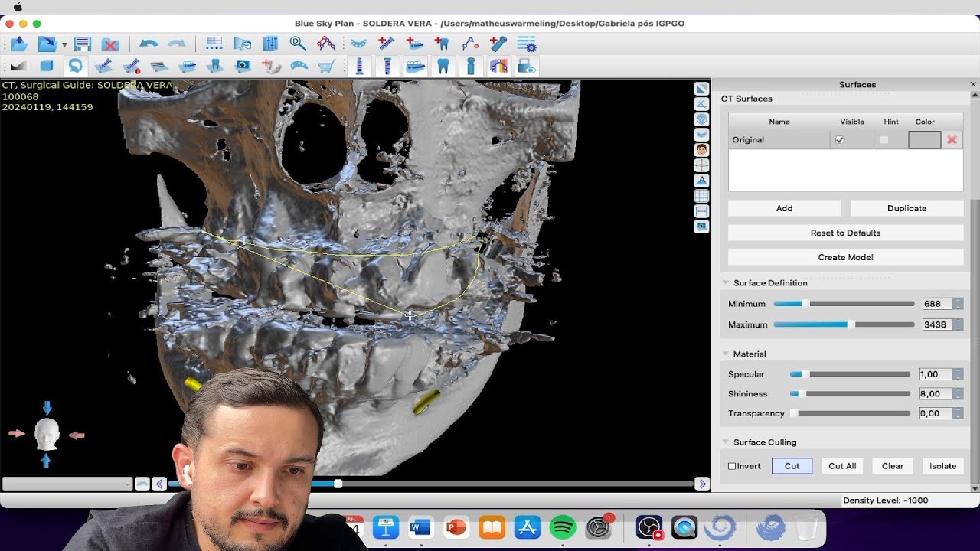Screen dimensions: 980x551
Task: Open the import folder dropdown arrow
Action: 64,44
